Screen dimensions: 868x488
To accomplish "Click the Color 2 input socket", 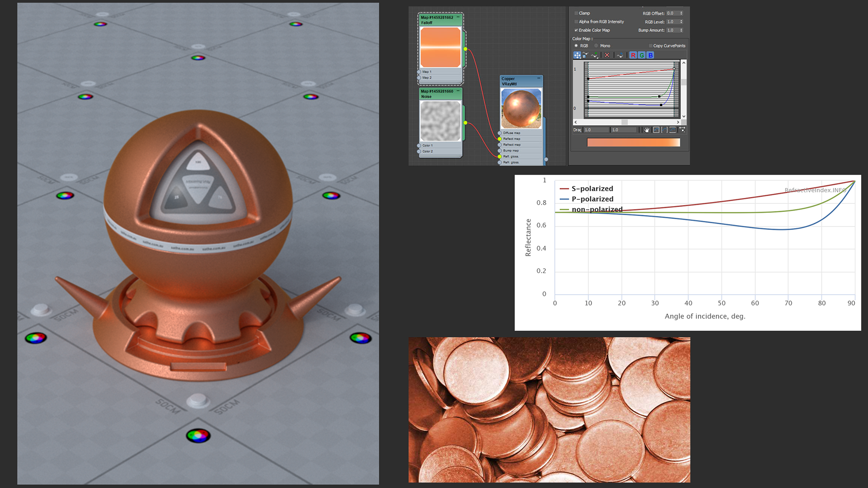I will click(x=419, y=151).
